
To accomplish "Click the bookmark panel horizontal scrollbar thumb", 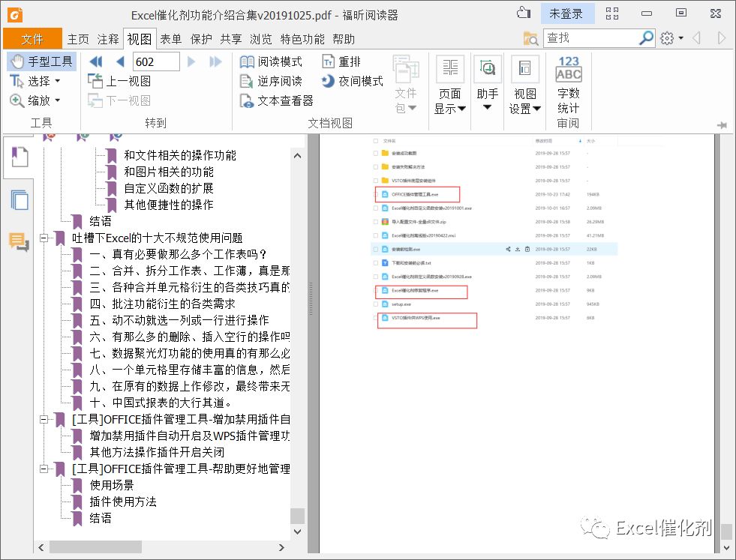I will pyautogui.click(x=95, y=547).
